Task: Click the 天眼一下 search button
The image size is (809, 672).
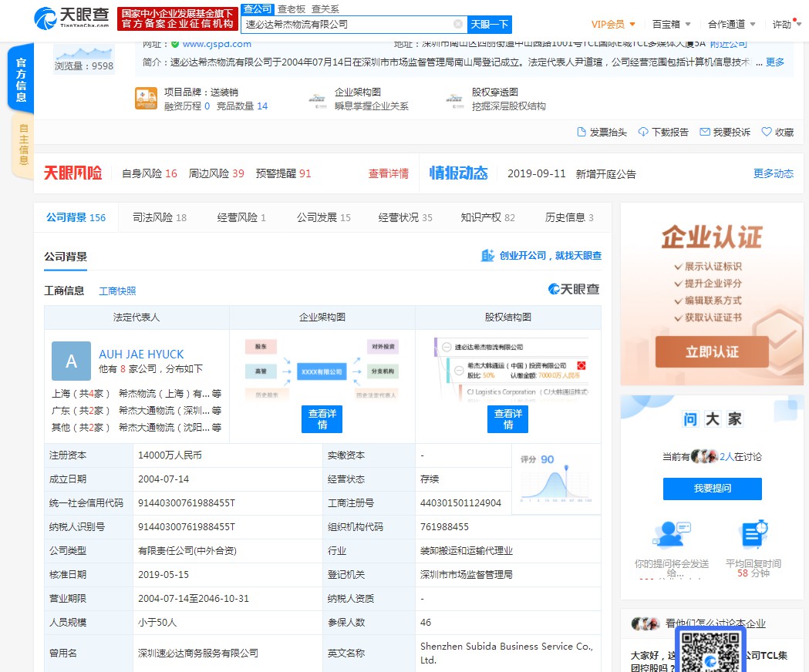Action: click(x=490, y=24)
